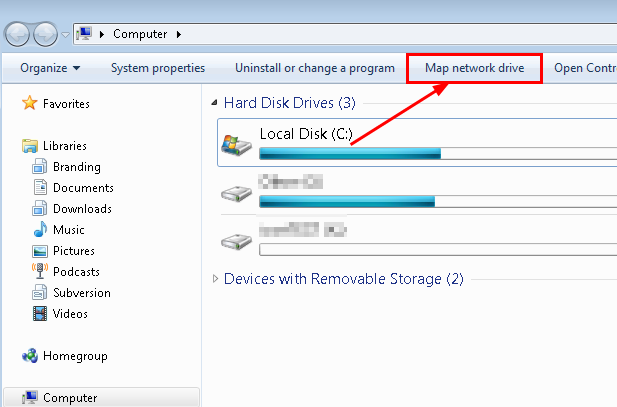Click the Back navigation arrow button
Viewport: 617px width, 407px height.
pos(19,34)
